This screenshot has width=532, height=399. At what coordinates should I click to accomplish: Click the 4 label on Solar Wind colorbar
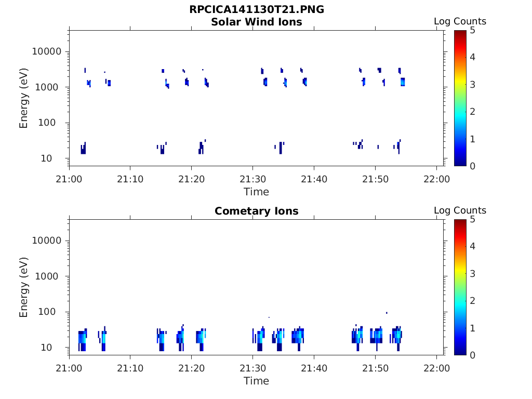[x=472, y=57]
